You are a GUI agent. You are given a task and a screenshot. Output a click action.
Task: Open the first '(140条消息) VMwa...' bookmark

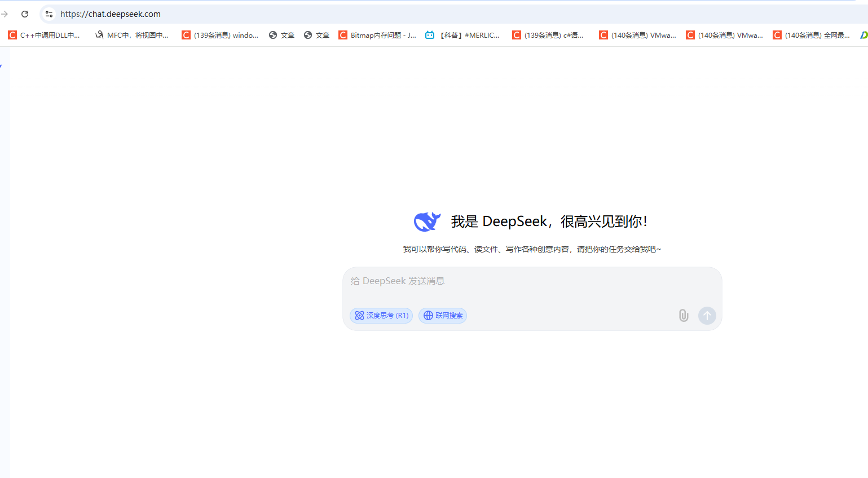click(637, 35)
